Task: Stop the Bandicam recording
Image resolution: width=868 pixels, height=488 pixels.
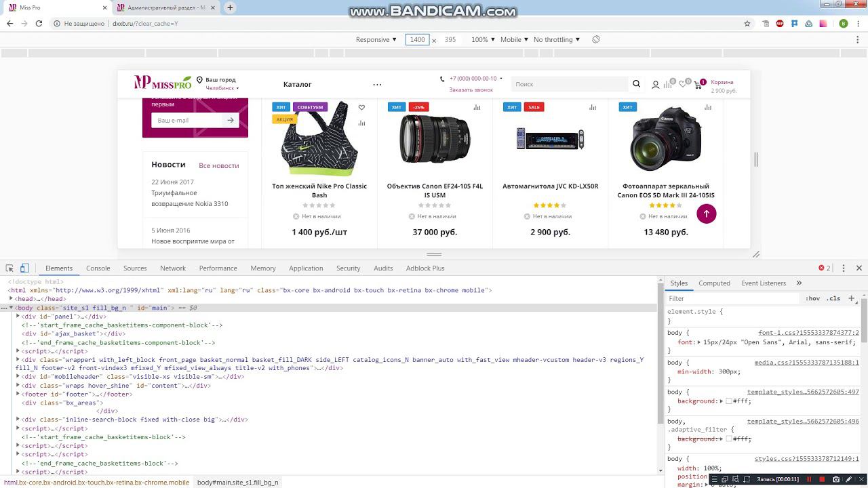Action: click(x=822, y=479)
